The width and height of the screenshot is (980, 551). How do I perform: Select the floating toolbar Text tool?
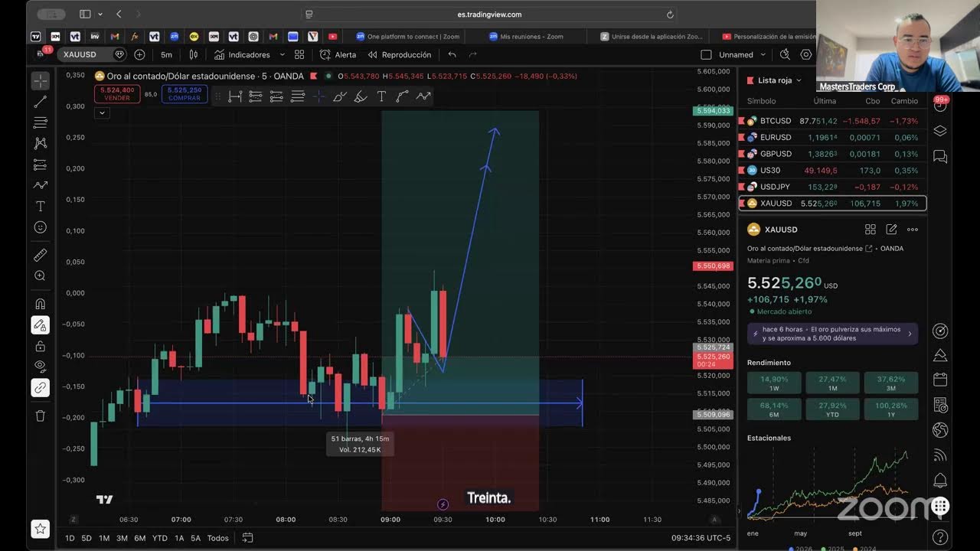(381, 96)
